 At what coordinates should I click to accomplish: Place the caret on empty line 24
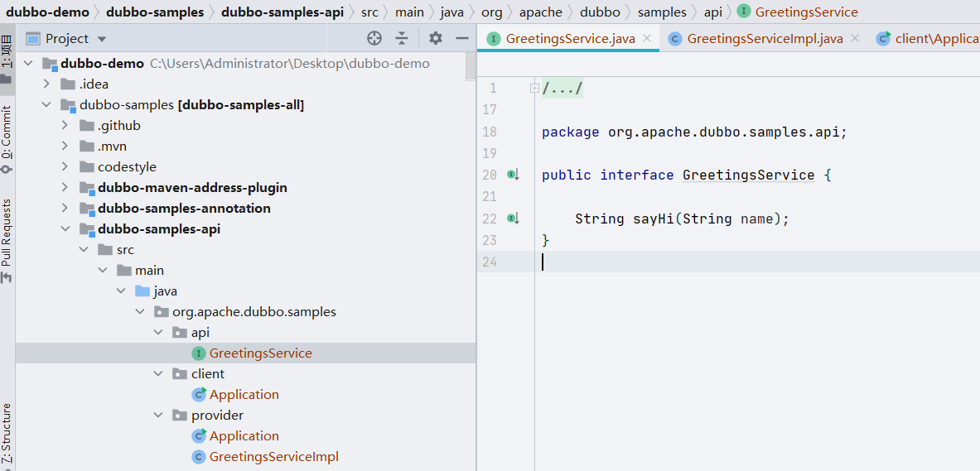[x=757, y=262]
